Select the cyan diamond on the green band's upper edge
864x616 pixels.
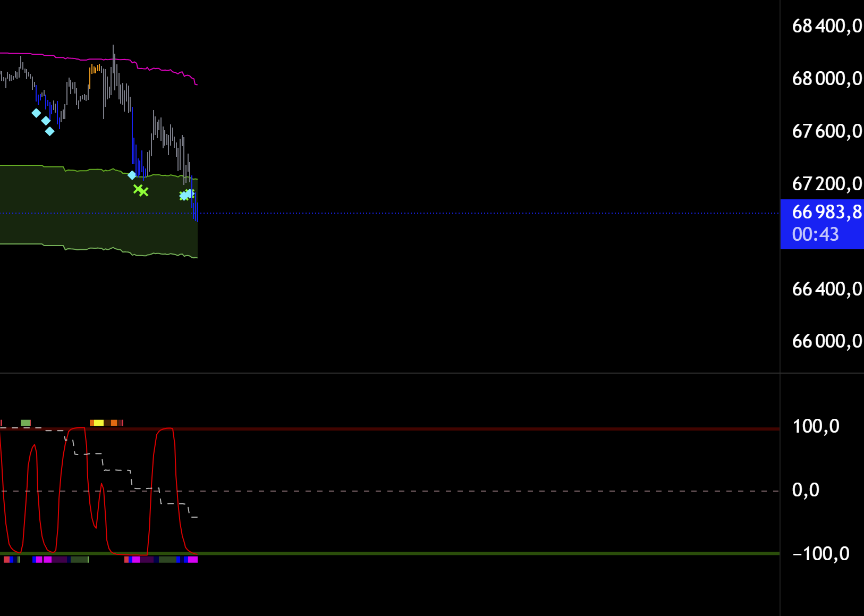[132, 175]
